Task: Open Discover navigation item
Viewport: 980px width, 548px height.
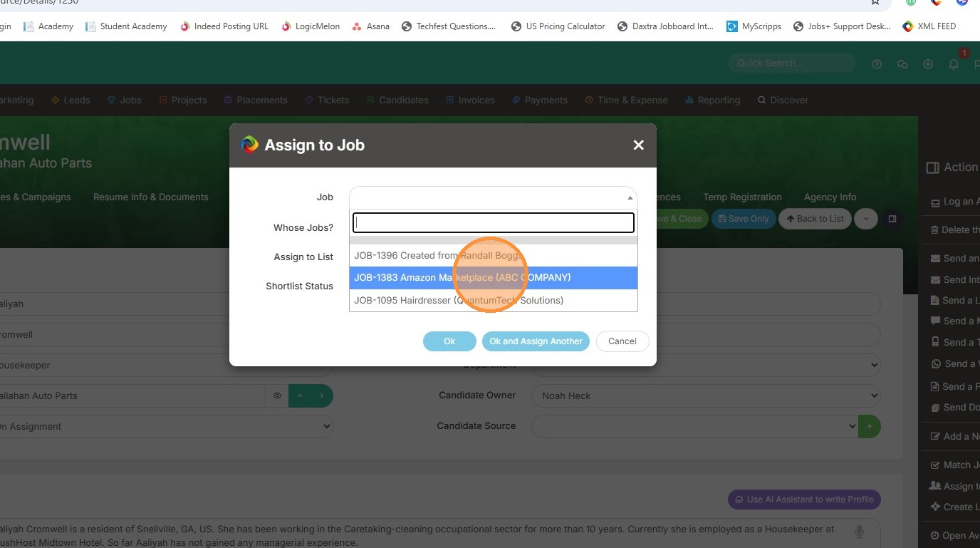Action: [x=783, y=100]
